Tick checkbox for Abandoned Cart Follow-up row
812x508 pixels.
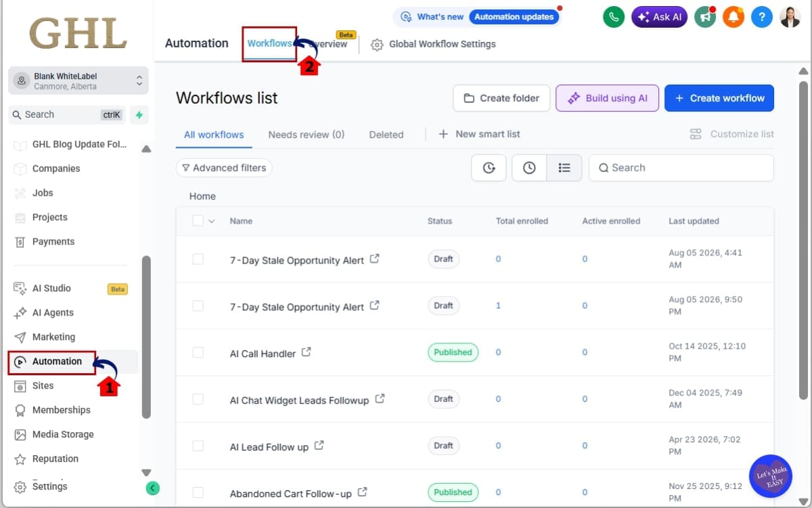[198, 492]
